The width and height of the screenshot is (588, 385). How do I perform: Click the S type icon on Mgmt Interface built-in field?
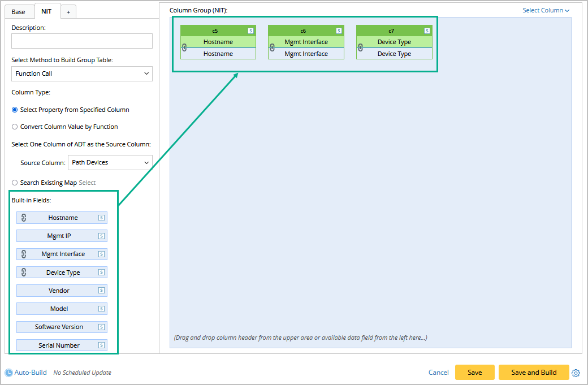(101, 254)
